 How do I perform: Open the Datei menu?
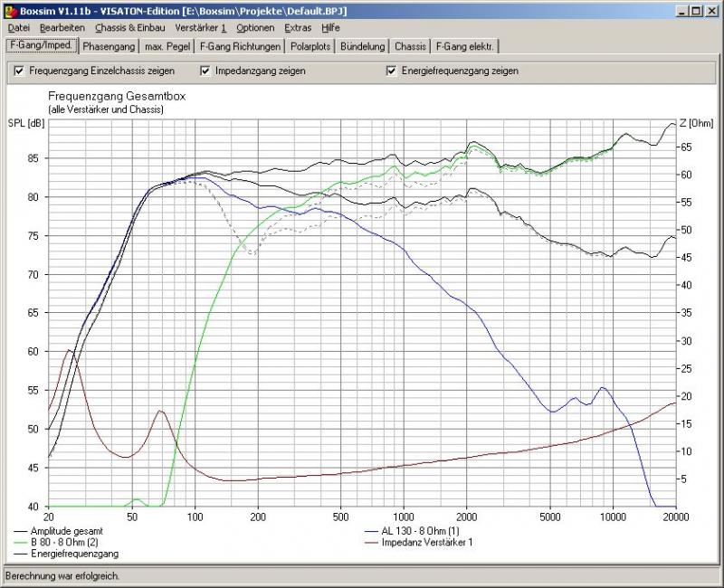[x=19, y=28]
